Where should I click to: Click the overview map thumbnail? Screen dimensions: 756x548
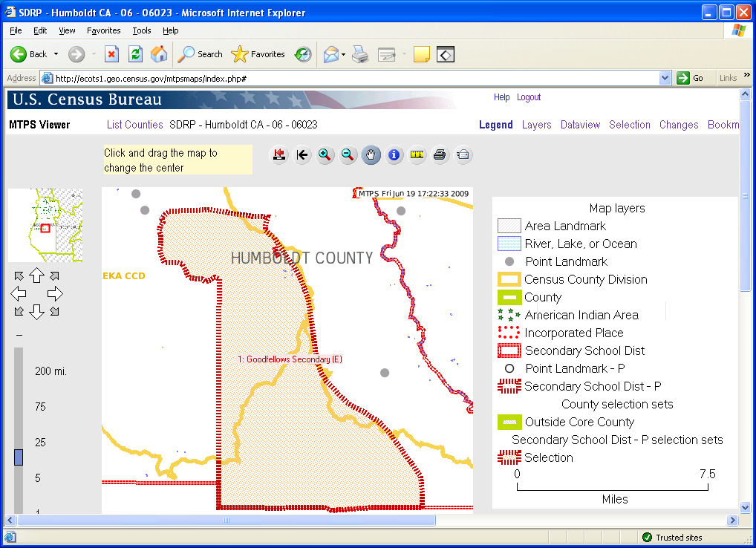coord(45,225)
